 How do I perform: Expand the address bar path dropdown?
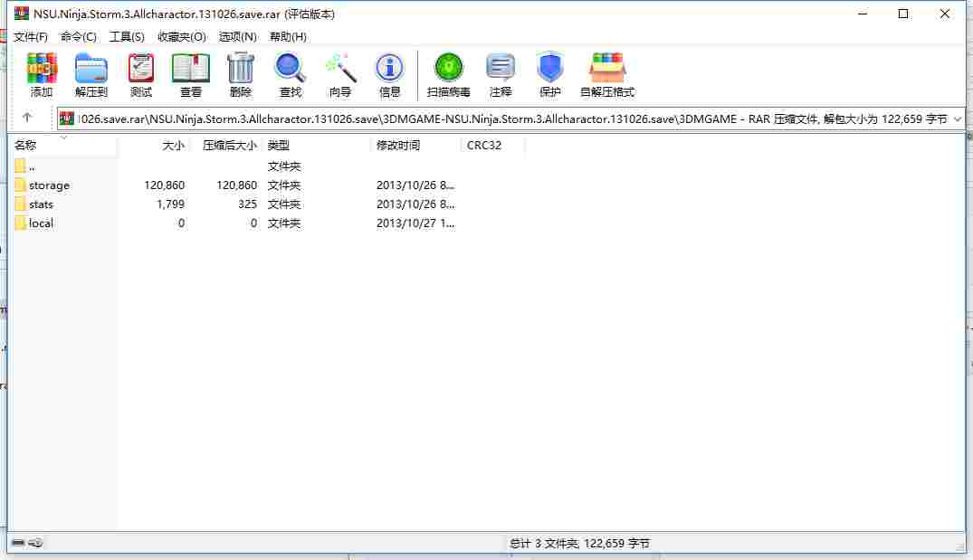pos(958,119)
